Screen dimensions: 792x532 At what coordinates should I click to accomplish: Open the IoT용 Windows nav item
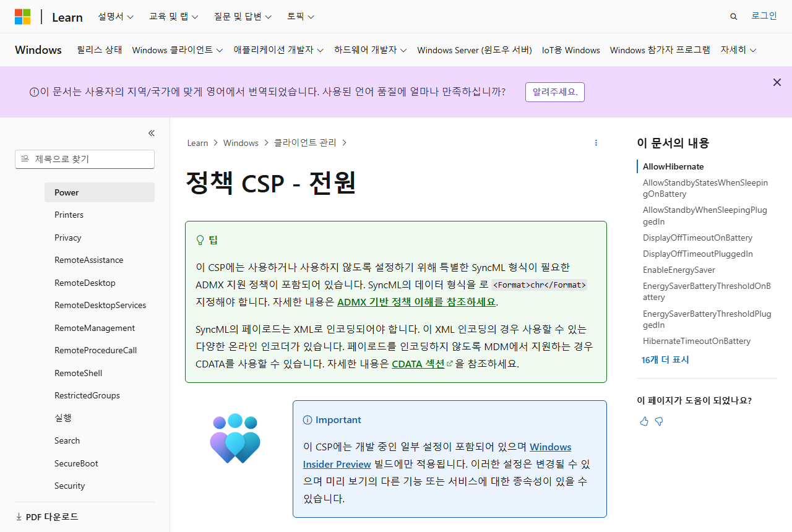(571, 50)
